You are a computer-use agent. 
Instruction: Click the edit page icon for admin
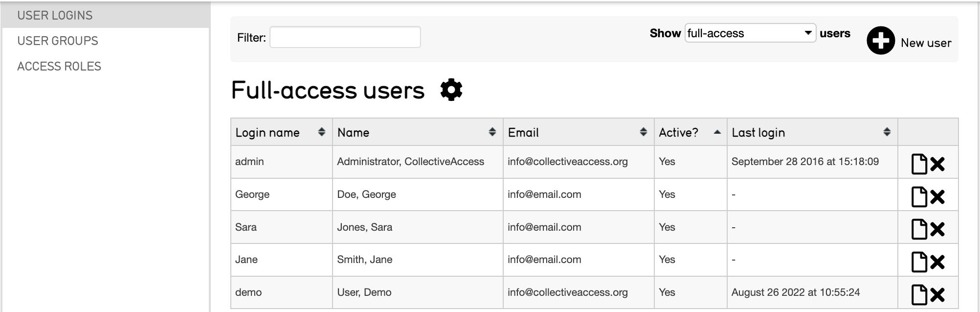(919, 164)
